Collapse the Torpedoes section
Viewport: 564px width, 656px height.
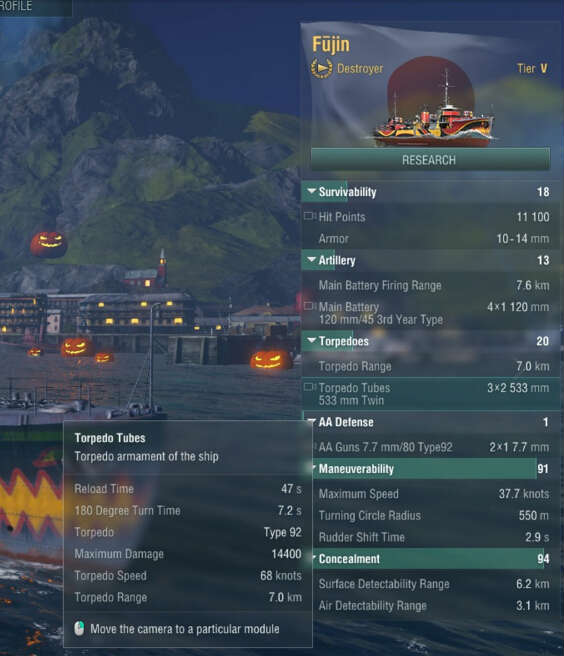[311, 340]
